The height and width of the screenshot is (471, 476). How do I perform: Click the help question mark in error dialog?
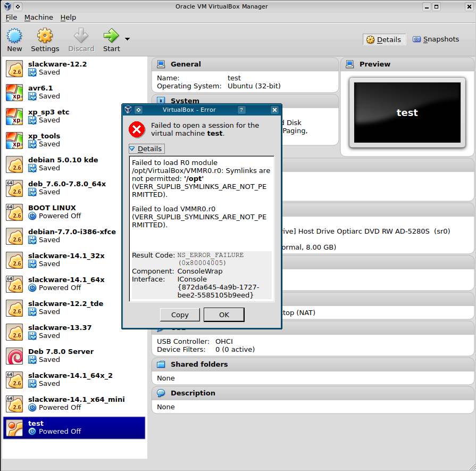click(x=241, y=110)
